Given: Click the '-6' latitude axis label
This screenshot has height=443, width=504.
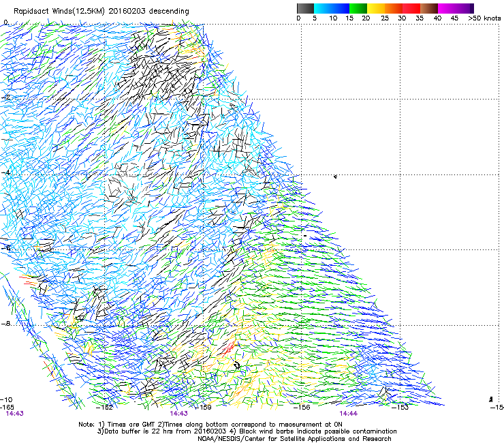Looking at the screenshot, I should click(5, 248).
